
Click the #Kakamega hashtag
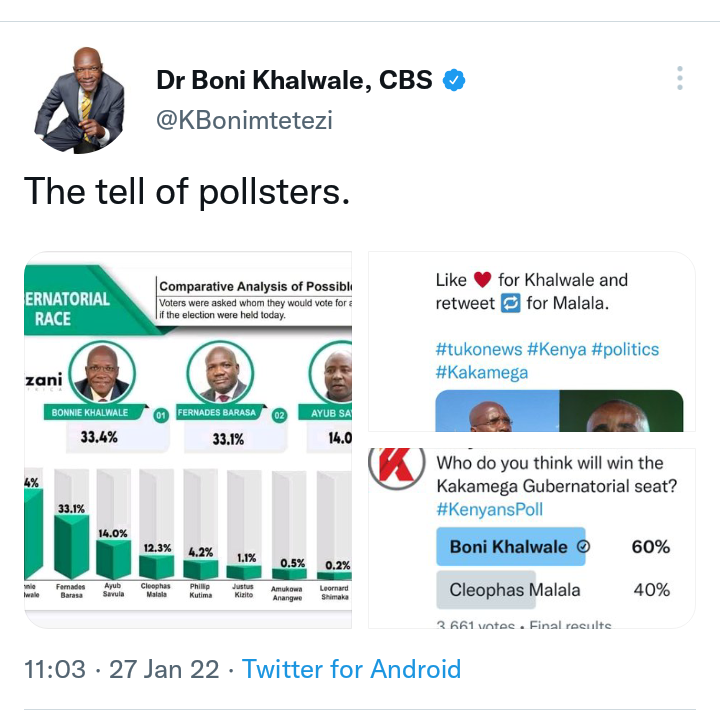pyautogui.click(x=482, y=373)
